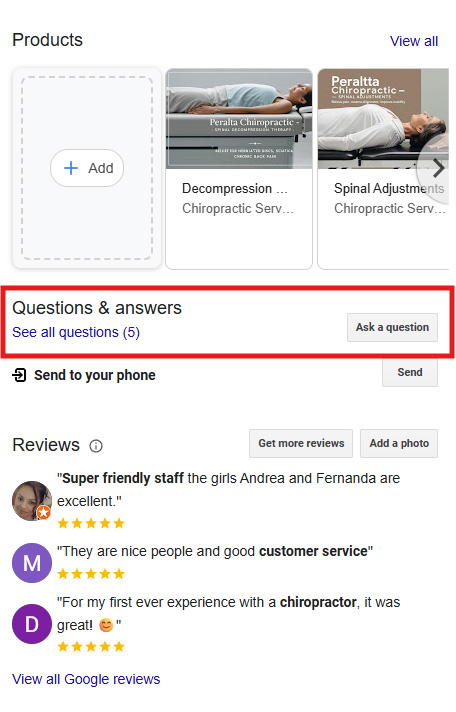Advance products carousel with right chevron

438,168
